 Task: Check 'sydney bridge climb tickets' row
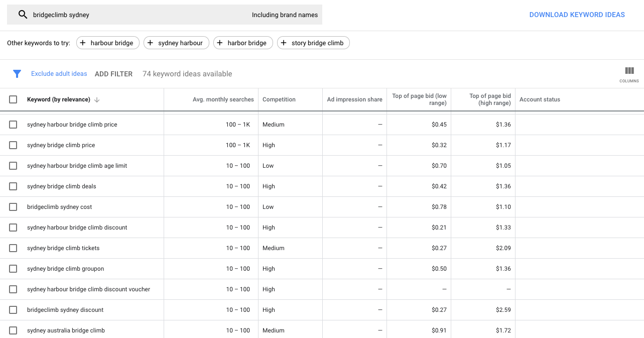(x=13, y=248)
